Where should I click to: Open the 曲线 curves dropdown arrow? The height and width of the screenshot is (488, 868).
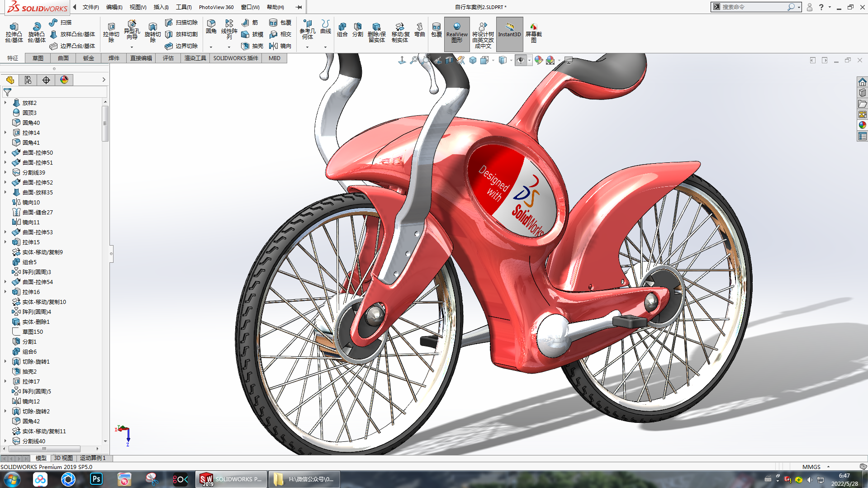pyautogui.click(x=325, y=47)
